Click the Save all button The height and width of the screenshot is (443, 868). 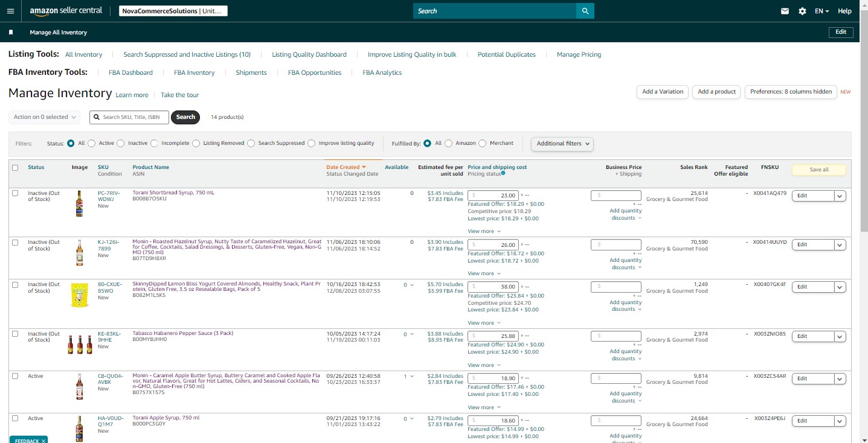coord(819,170)
